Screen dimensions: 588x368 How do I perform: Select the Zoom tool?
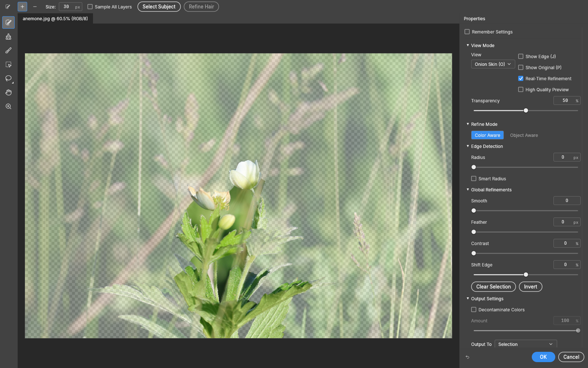point(8,106)
